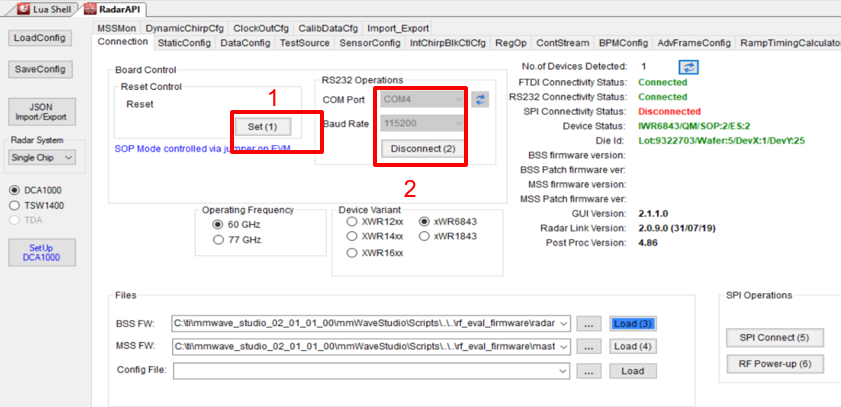Click the device status 'IWR6843/QM/SOP:2/ES:2' text

(x=694, y=127)
